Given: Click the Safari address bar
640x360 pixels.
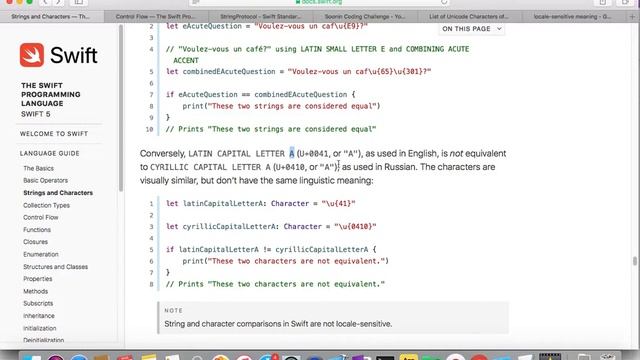Looking at the screenshot, I should (x=320, y=2).
